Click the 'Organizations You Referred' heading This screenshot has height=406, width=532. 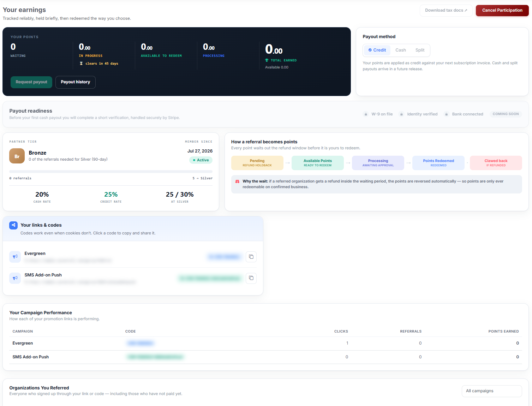[39, 388]
